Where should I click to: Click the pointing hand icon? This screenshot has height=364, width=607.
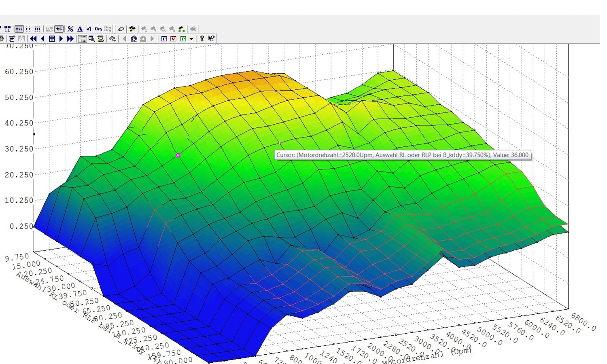(x=121, y=29)
